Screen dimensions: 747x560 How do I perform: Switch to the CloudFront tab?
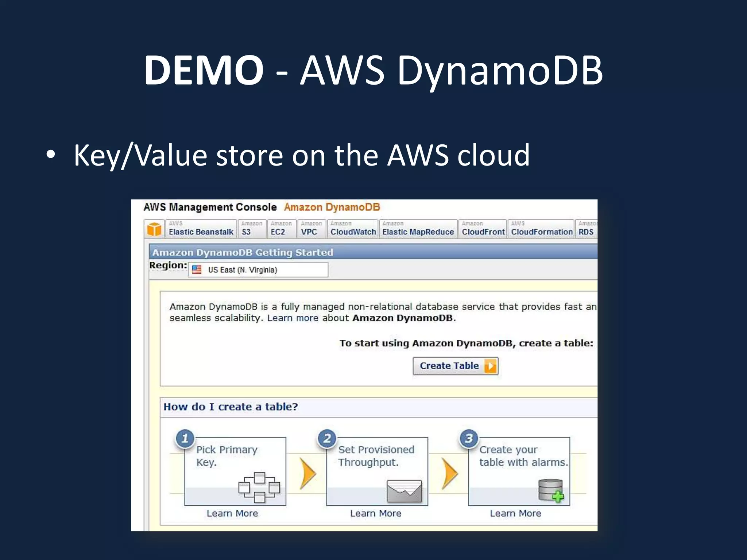pyautogui.click(x=483, y=229)
